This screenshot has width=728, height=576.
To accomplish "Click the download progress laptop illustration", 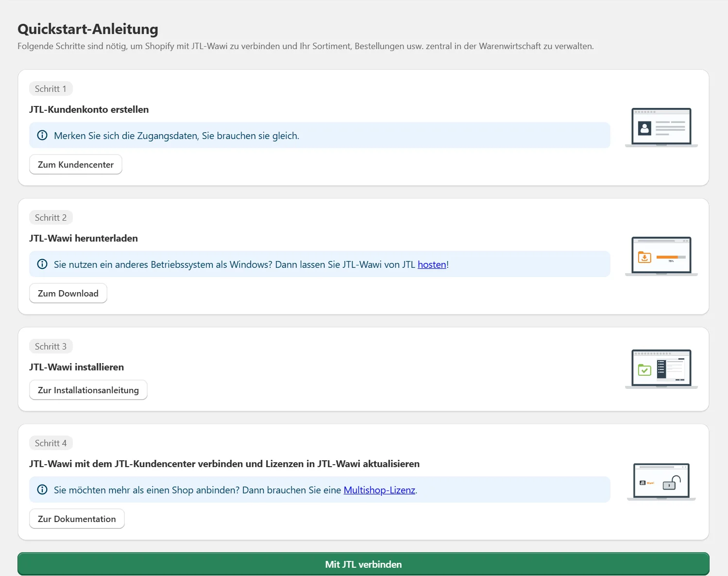I will (x=661, y=256).
